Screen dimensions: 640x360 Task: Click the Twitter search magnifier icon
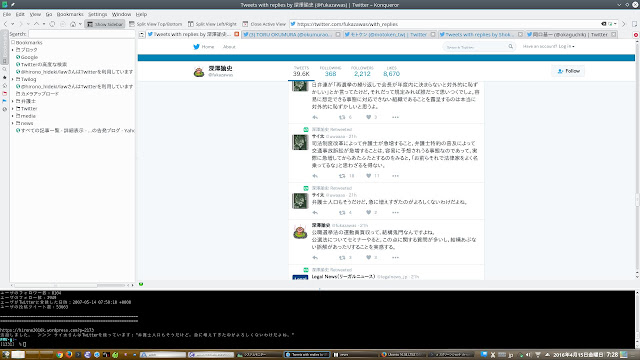point(511,47)
